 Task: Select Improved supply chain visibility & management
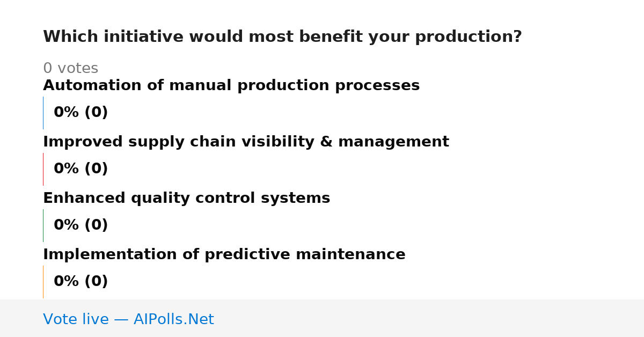click(246, 142)
